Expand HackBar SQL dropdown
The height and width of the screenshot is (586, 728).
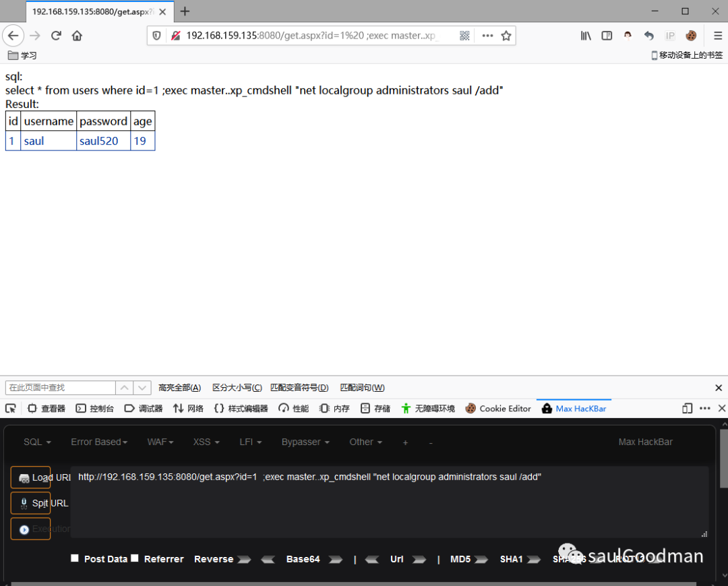(37, 442)
